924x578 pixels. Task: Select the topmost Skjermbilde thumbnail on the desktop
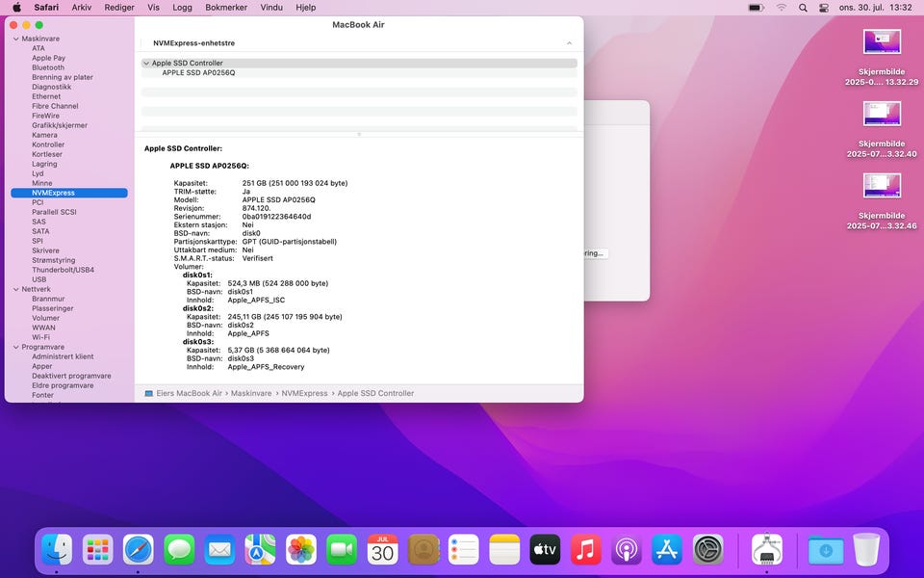(x=883, y=42)
